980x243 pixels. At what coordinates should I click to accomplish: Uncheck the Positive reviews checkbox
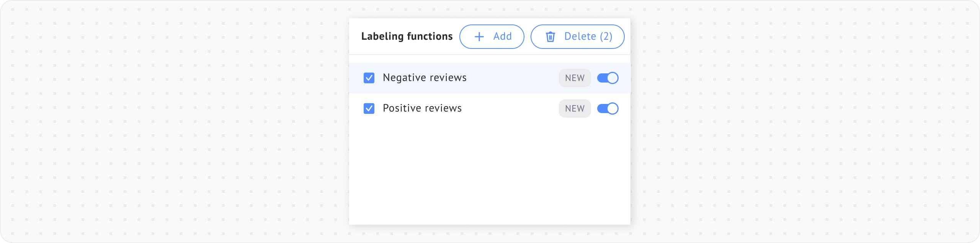[369, 109]
